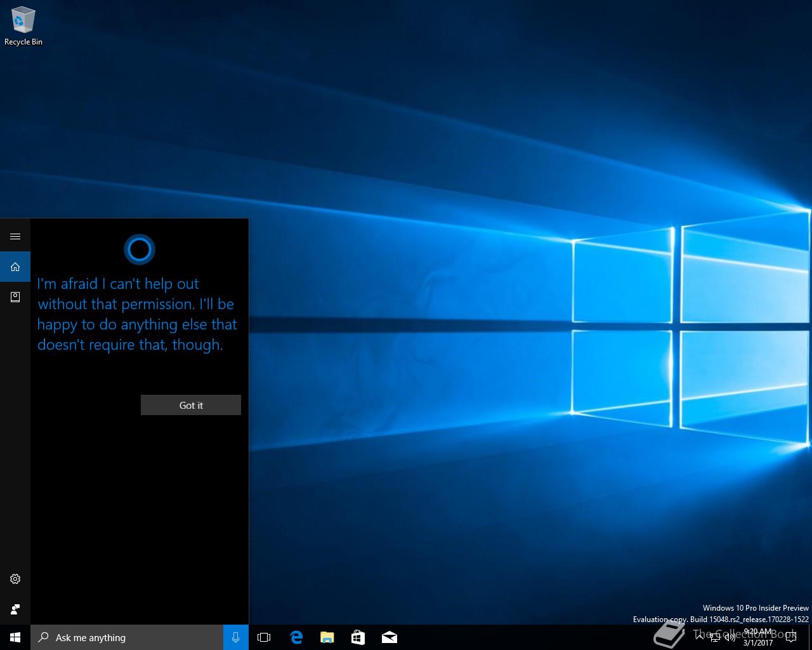Open Cortana feedback icon
Image resolution: width=812 pixels, height=650 pixels.
coord(15,609)
